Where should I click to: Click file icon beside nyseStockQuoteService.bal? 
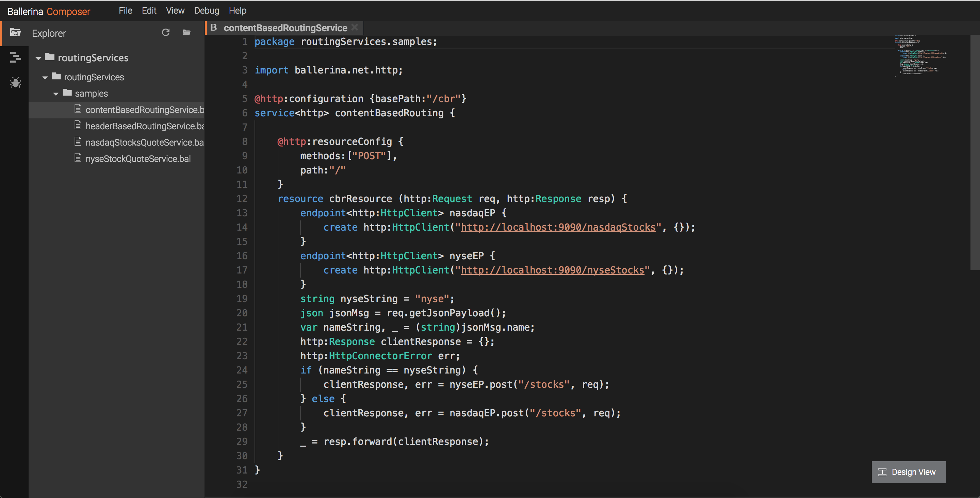coord(78,158)
